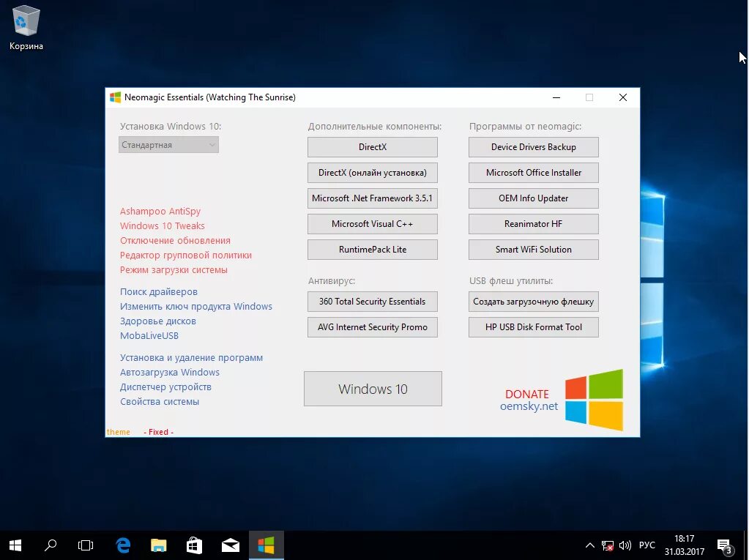
Task: Click the theme link at bottom
Action: click(118, 432)
